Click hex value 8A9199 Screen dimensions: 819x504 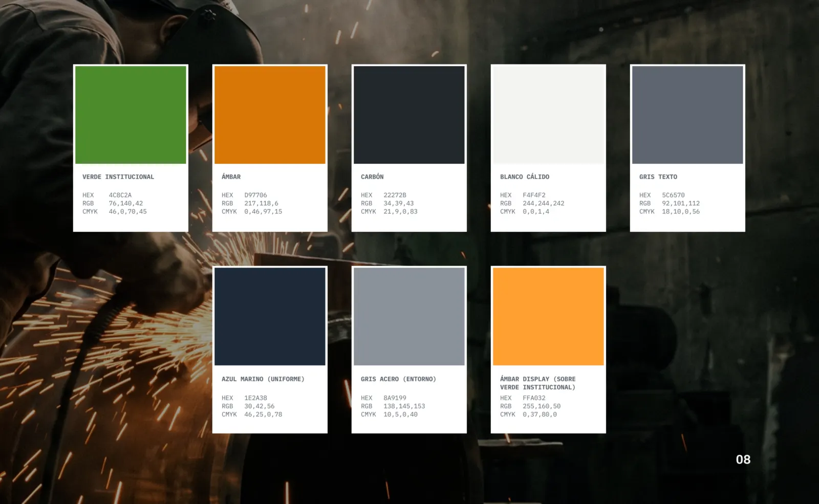click(395, 398)
